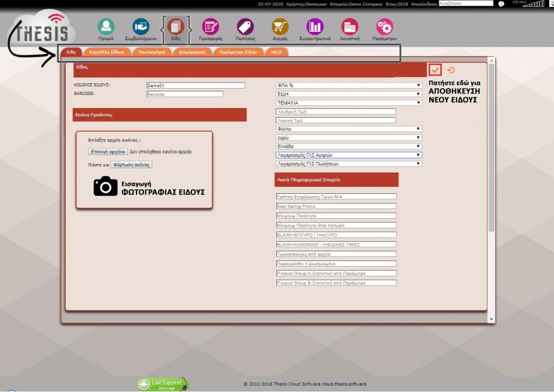Open the ΤΕΜΑΧΙΑ unit dropdown
554x392 pixels.
pyautogui.click(x=348, y=103)
